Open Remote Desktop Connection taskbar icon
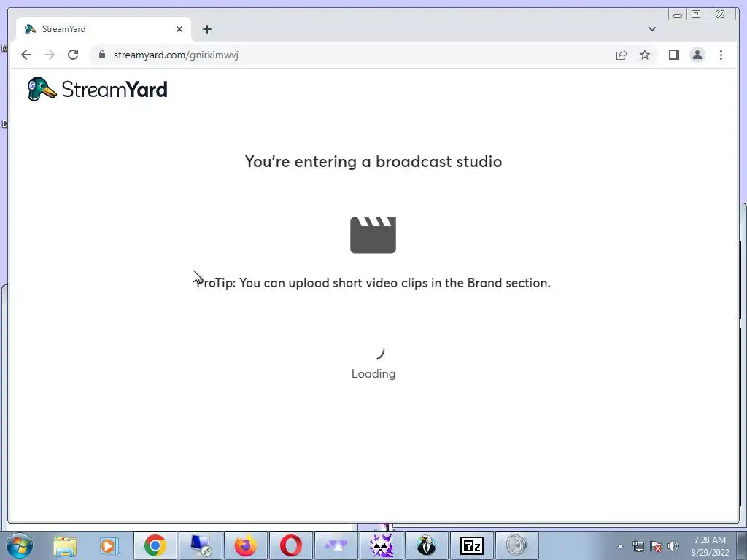Viewport: 747px width, 560px height. point(201,545)
